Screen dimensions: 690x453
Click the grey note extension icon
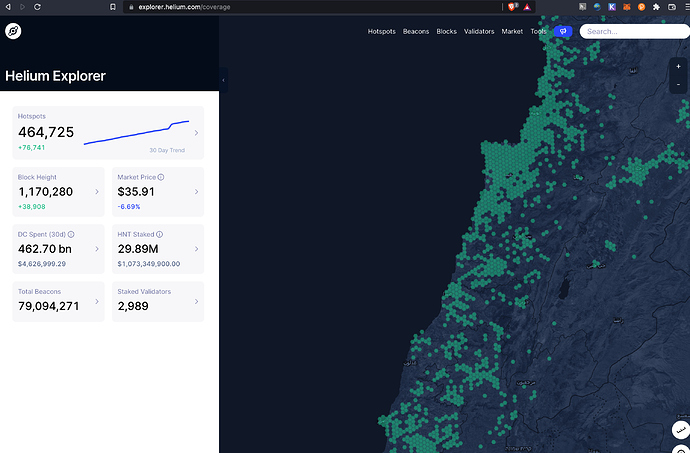[x=583, y=7]
